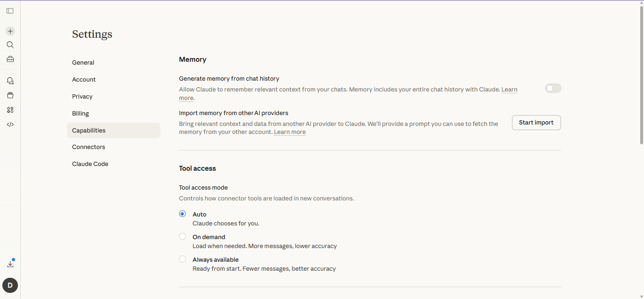Toggle the sidebar panel icon

click(10, 11)
